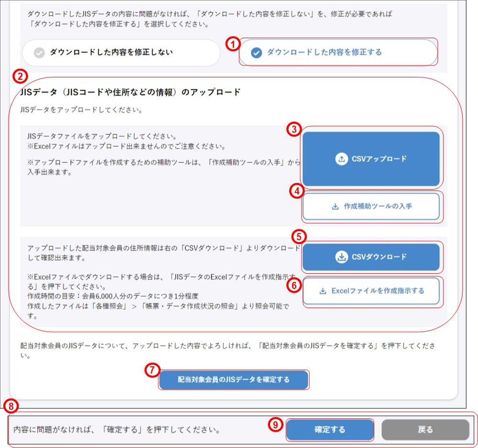478x448 pixels.
Task: Request Excel creation with Excelファイルを作成指示する
Action: click(372, 291)
